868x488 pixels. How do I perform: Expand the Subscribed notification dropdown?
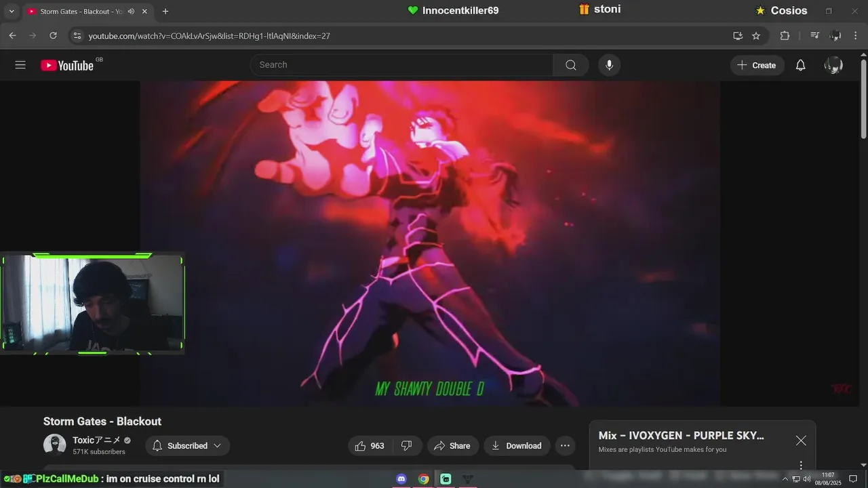(x=187, y=445)
